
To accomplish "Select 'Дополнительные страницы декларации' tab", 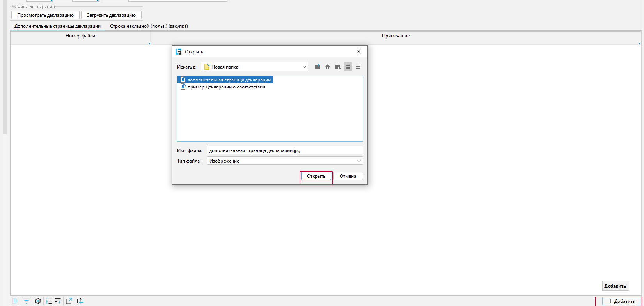I will [57, 26].
